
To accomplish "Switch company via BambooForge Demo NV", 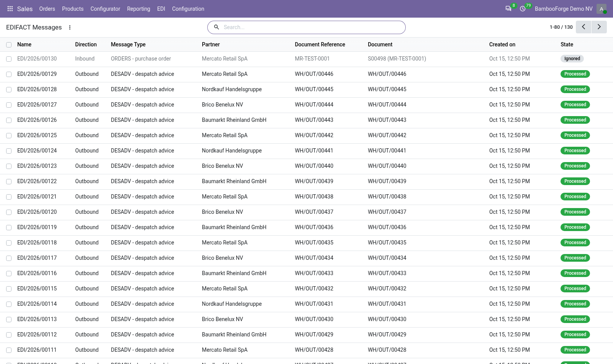I will pyautogui.click(x=564, y=9).
